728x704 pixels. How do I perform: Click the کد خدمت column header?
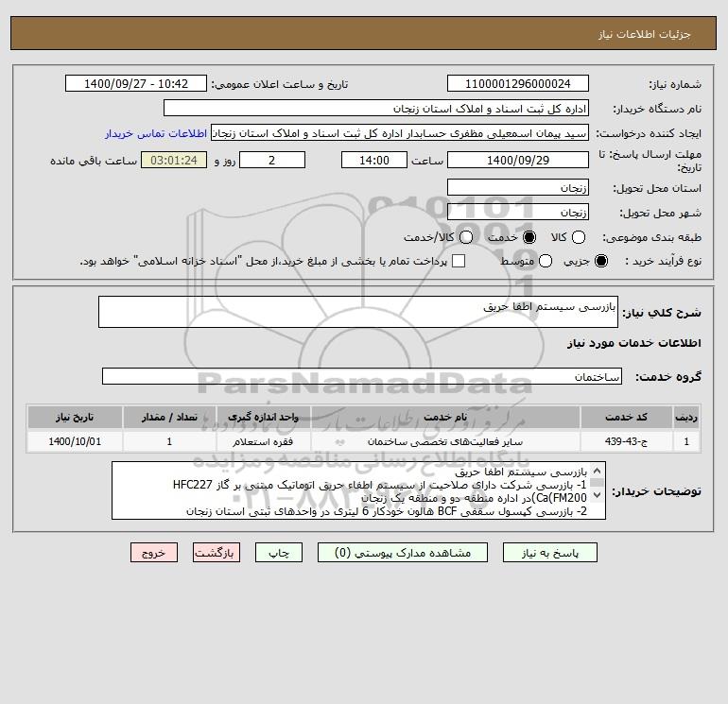pos(626,417)
